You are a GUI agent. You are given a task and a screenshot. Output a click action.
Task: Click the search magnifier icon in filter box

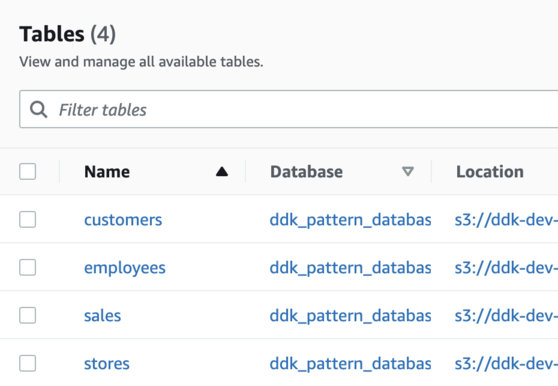[x=38, y=109]
